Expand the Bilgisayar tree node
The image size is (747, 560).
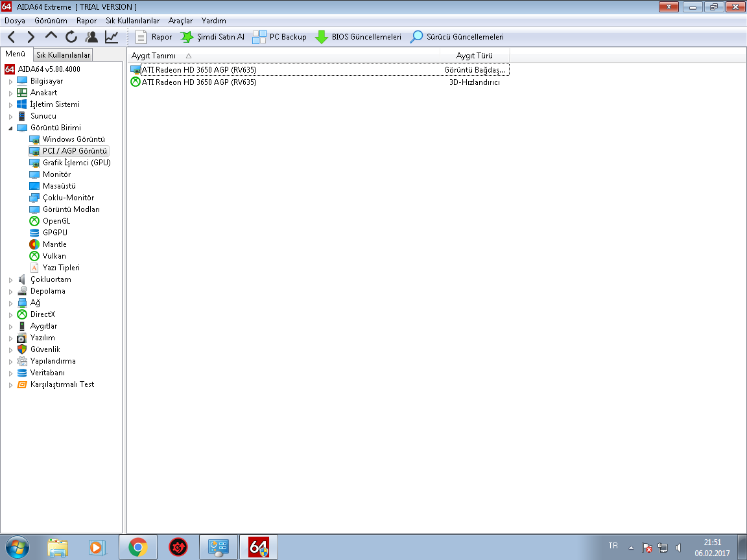10,82
